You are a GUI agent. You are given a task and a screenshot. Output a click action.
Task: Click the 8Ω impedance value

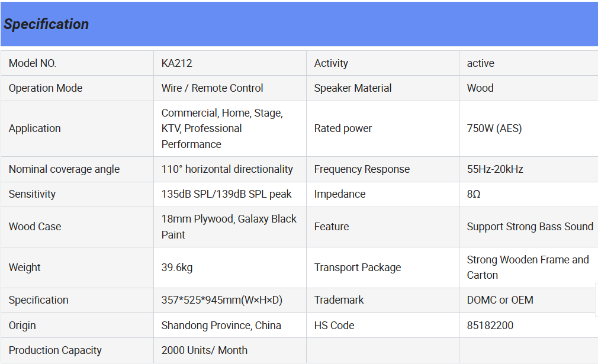pyautogui.click(x=473, y=194)
